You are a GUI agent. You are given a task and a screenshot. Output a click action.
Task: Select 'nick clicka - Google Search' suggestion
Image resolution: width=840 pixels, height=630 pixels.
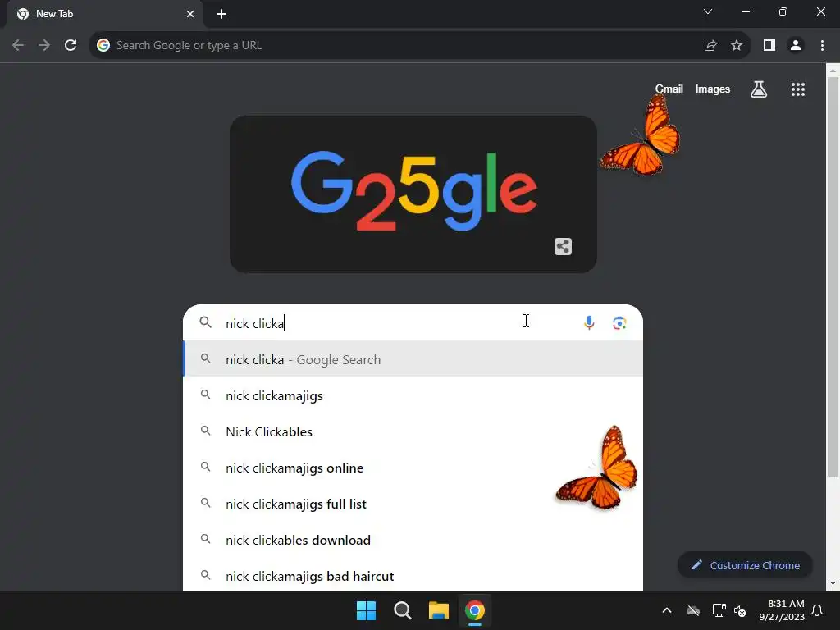click(x=413, y=359)
